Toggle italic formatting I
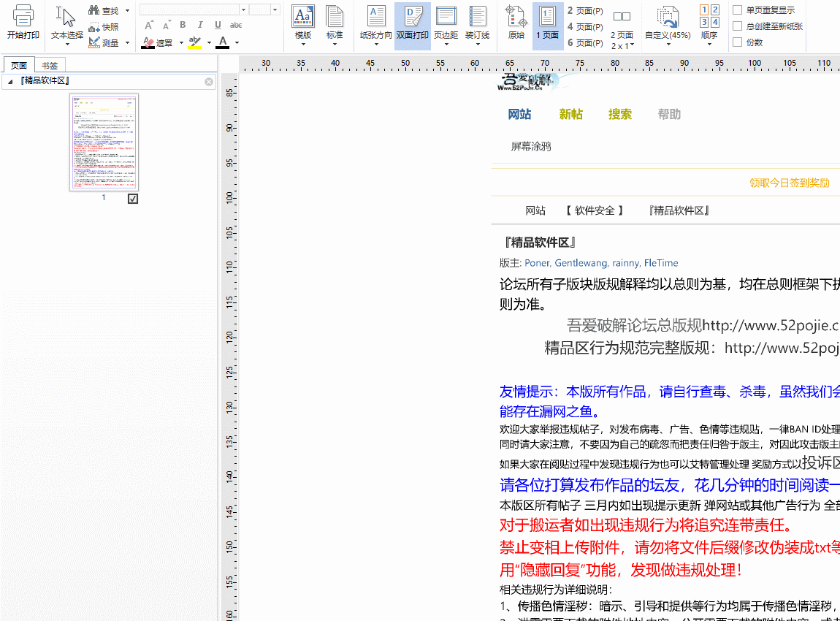The width and height of the screenshot is (840, 621). coord(200,25)
